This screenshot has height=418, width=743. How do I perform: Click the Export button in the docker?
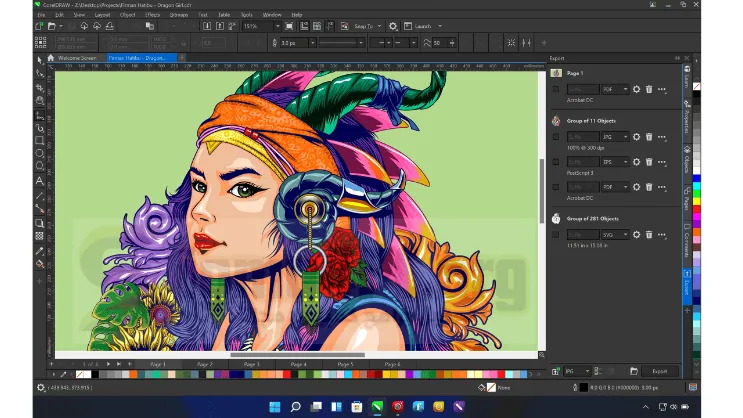tap(659, 371)
